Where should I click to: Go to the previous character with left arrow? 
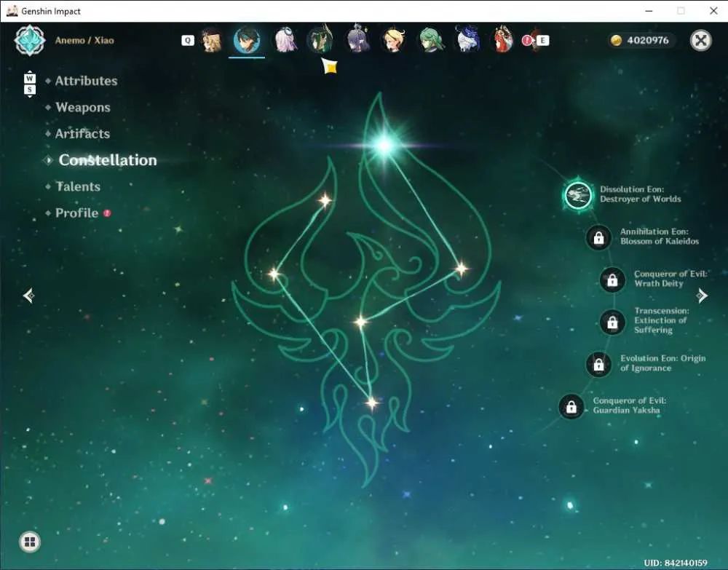[x=29, y=296]
